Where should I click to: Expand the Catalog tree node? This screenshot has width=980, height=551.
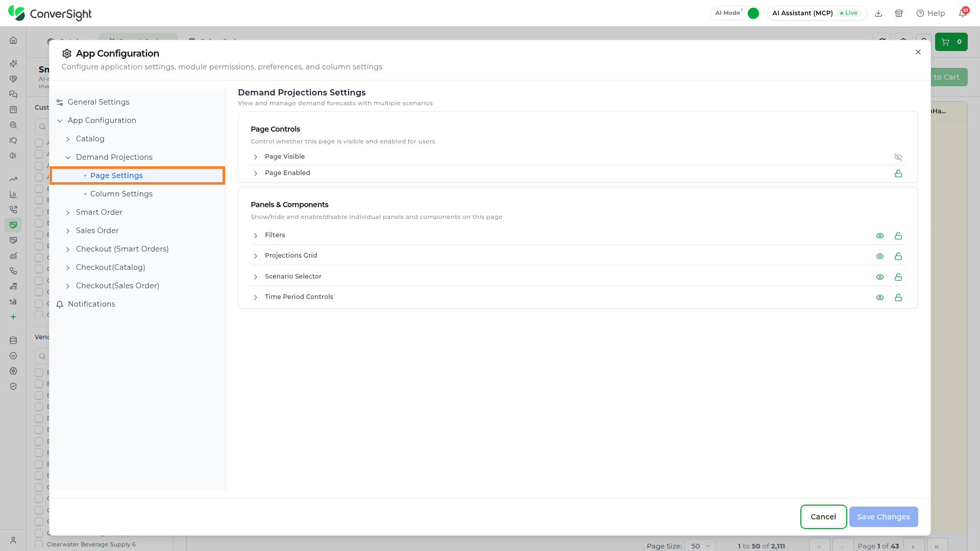click(68, 139)
